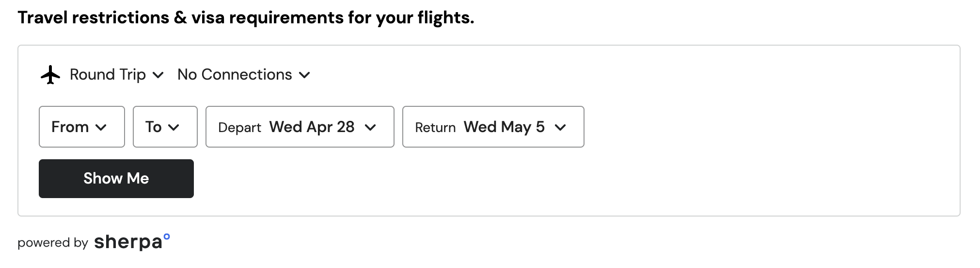This screenshot has height=268, width=980.
Task: Click the chevron beside Round Trip
Action: coord(158,75)
